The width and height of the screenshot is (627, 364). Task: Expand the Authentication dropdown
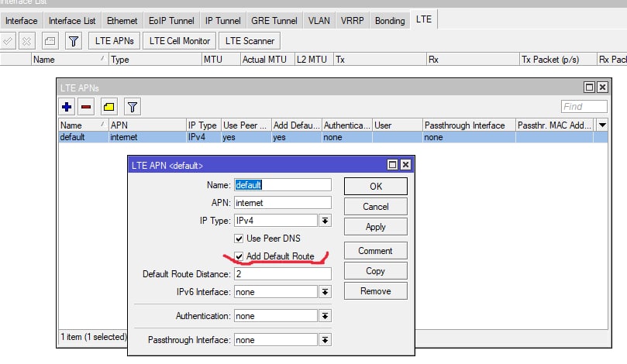click(x=325, y=316)
